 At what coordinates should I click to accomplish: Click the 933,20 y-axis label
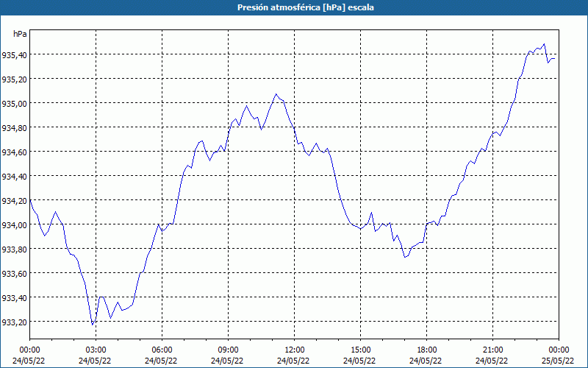coord(14,322)
